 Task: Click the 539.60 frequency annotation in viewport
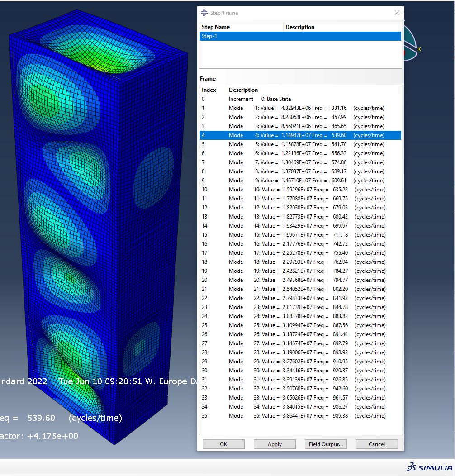coord(41,418)
